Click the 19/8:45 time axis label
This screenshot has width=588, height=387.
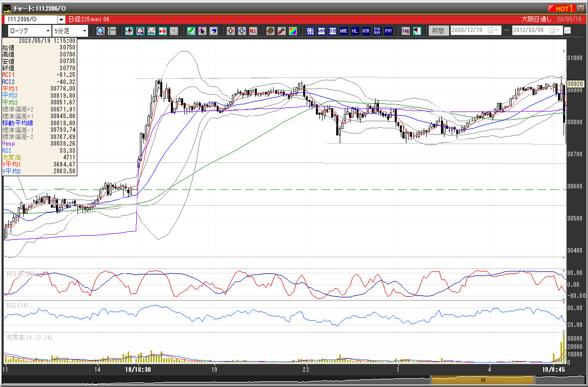[553, 370]
